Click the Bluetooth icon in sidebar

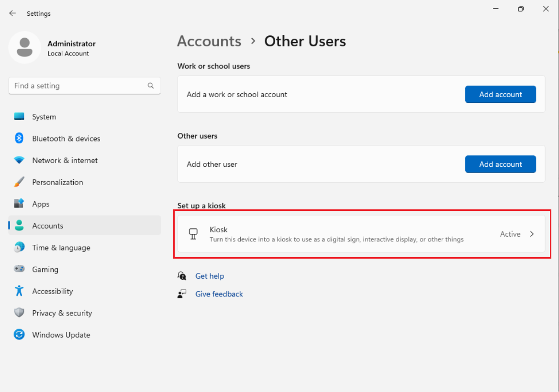click(x=19, y=138)
